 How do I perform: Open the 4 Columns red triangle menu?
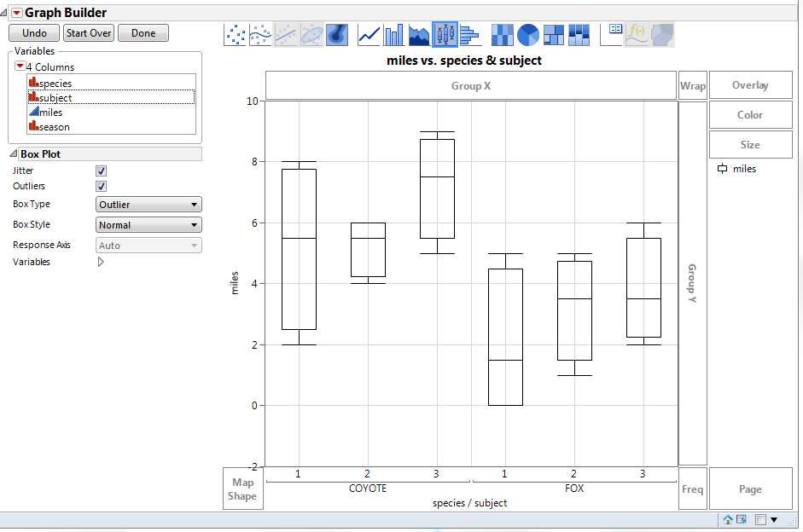20,66
